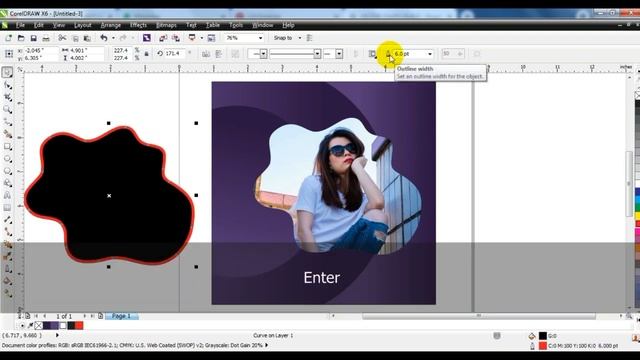Screen dimensions: 640x360
Task: Cut the selection with the scissors icon
Action: click(x=62, y=38)
